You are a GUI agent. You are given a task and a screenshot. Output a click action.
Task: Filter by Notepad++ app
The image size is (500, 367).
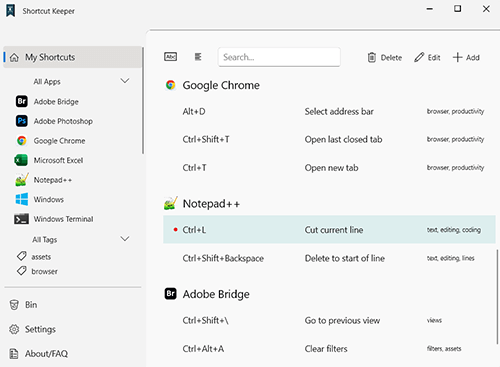53,180
